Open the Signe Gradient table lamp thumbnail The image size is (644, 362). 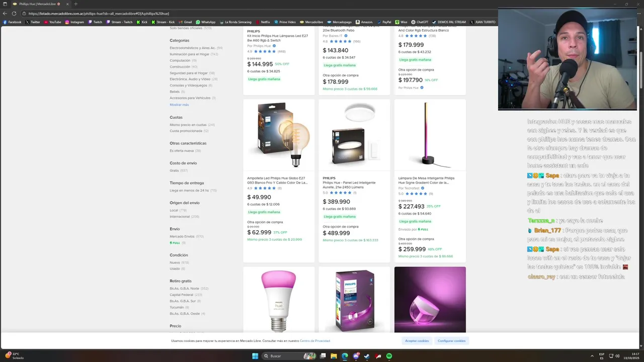[430, 135]
